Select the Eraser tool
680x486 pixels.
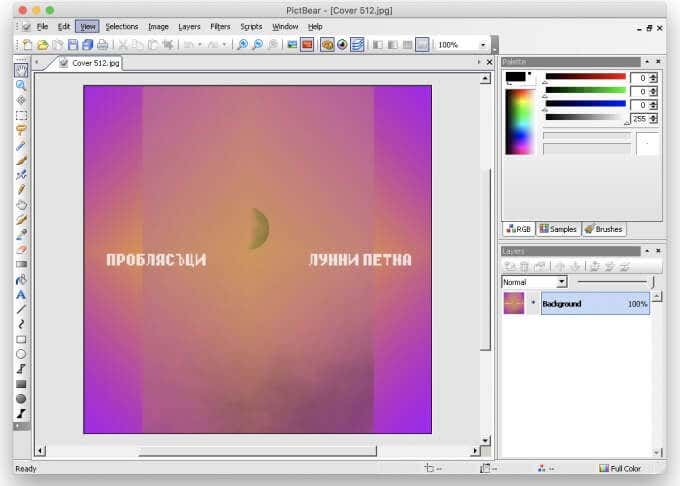point(21,250)
